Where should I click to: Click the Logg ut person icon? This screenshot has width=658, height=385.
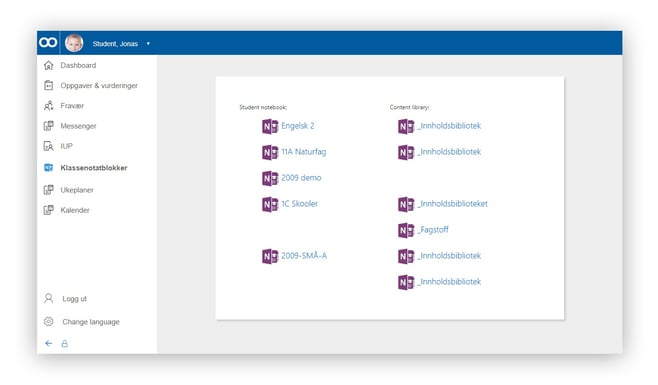pyautogui.click(x=49, y=299)
